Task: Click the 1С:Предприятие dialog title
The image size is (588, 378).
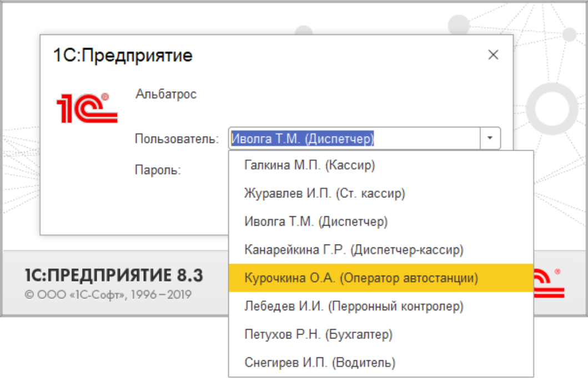Action: 123,55
